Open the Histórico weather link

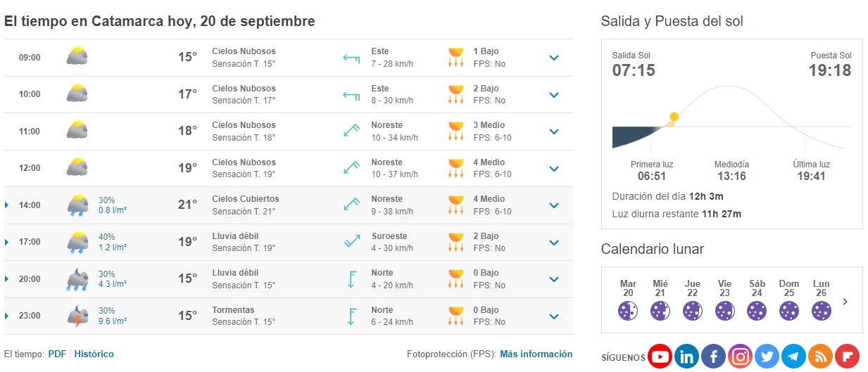coord(94,354)
